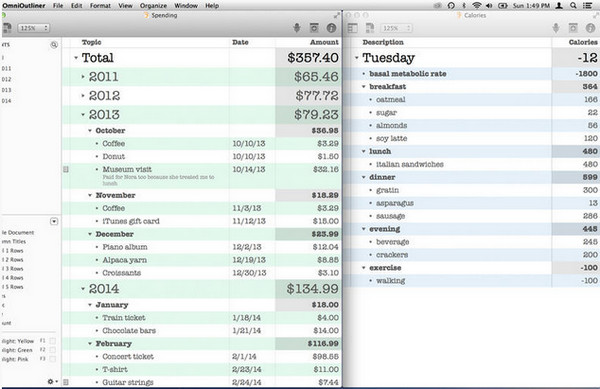
Task: Select the iTunes gift card row
Action: pos(201,221)
